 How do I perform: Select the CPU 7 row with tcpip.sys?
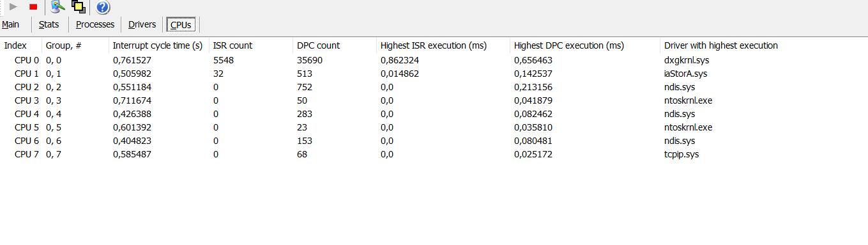pos(434,154)
